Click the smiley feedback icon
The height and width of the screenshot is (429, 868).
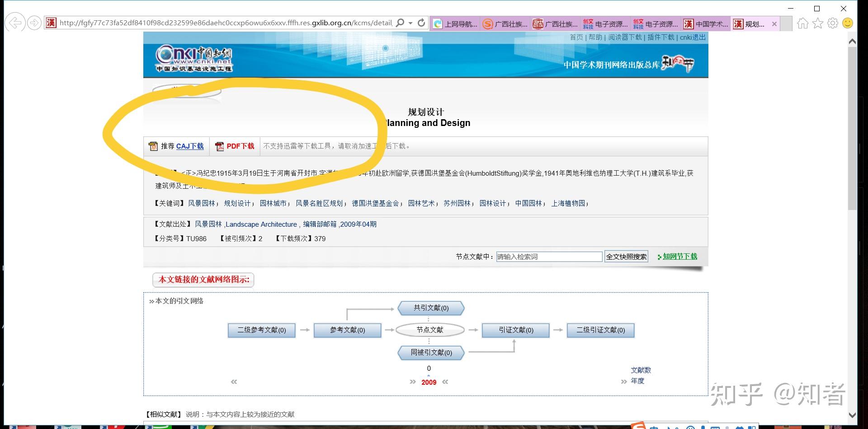click(848, 23)
